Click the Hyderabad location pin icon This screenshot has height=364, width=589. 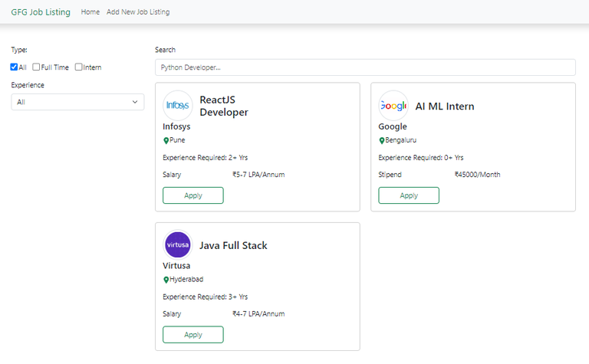[x=166, y=280]
